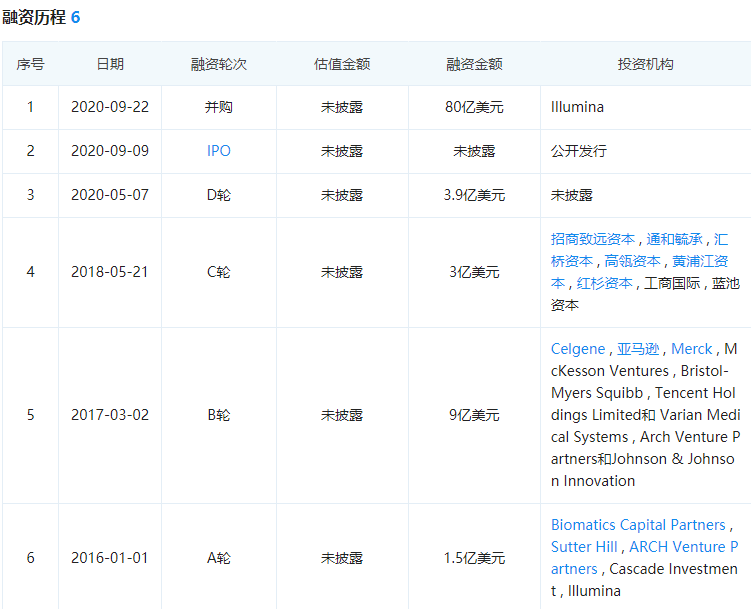Click the C轮 round cell

(218, 272)
